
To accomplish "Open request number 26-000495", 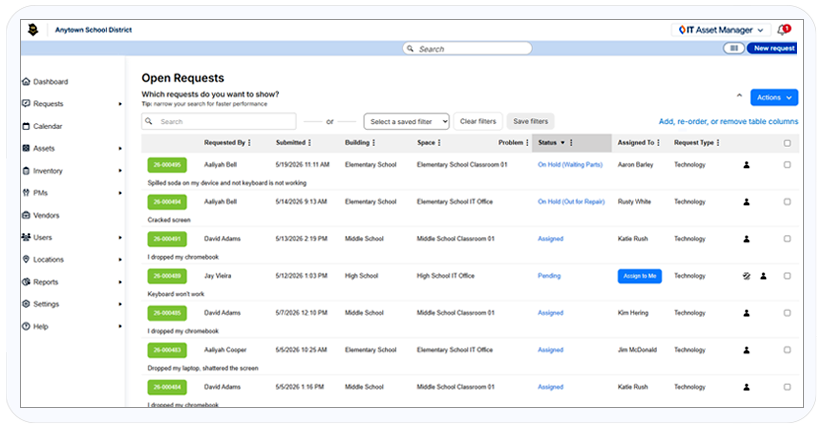I will click(x=167, y=165).
